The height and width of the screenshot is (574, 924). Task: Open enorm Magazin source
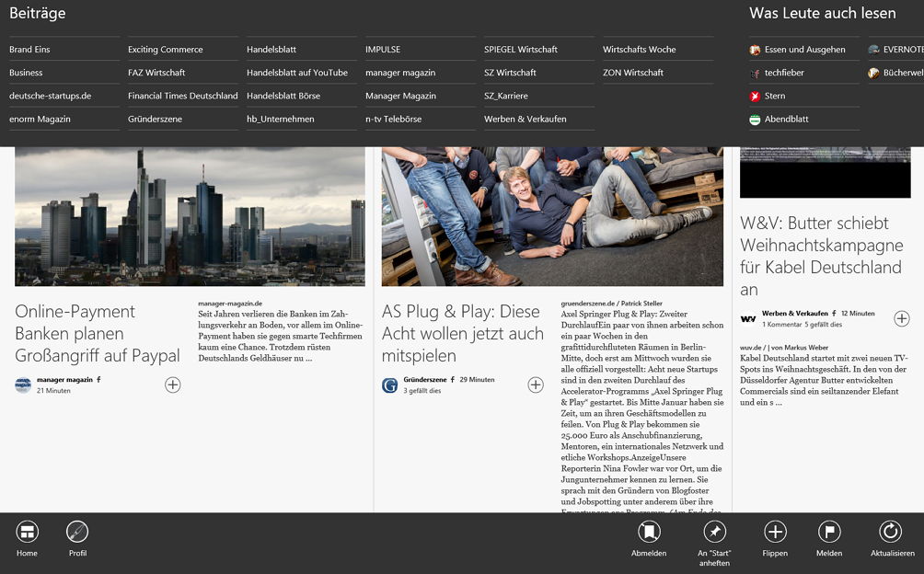[40, 119]
